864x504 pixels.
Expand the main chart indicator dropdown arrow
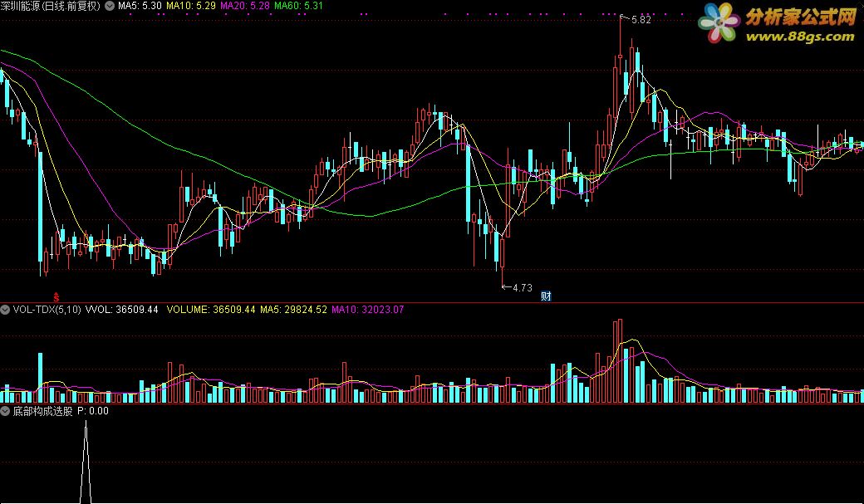point(109,6)
